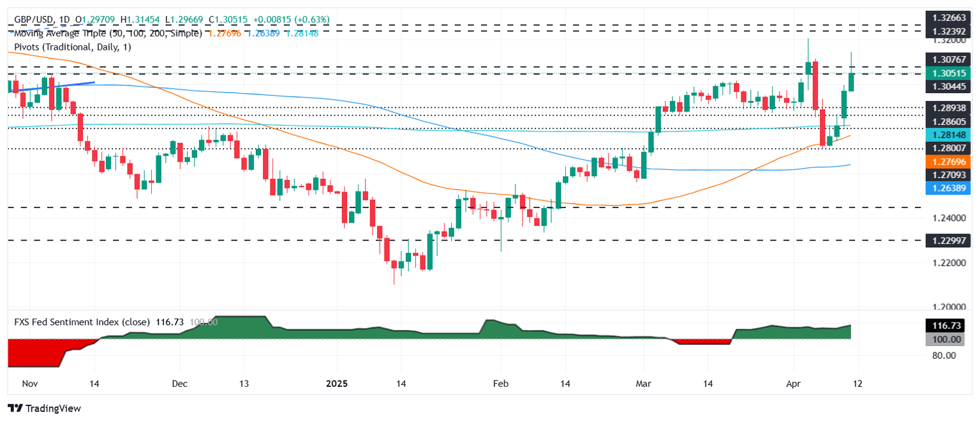Click the 116.73 sentiment value tag
Screen dimensions: 980x422
click(949, 326)
